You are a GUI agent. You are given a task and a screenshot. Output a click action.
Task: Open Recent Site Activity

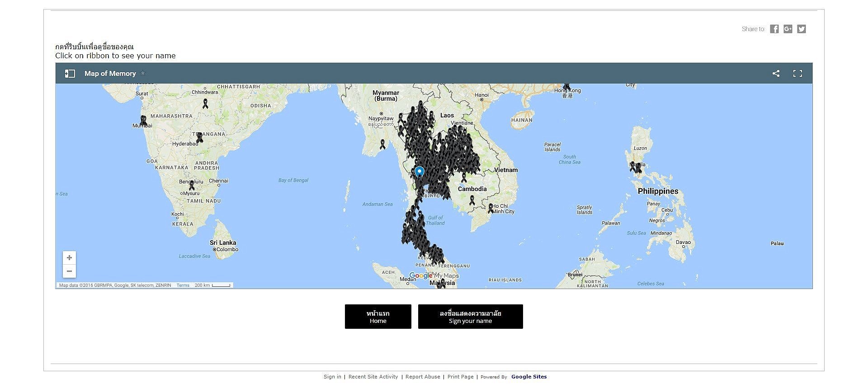click(373, 377)
